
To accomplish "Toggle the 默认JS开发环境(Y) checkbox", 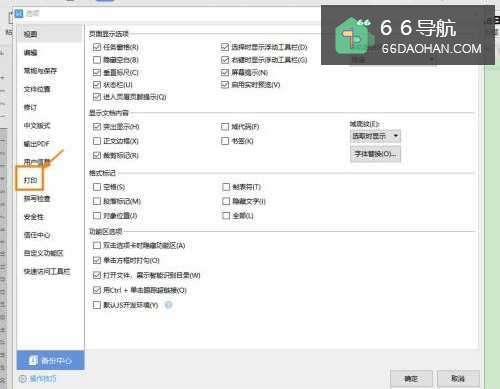I will pyautogui.click(x=97, y=305).
